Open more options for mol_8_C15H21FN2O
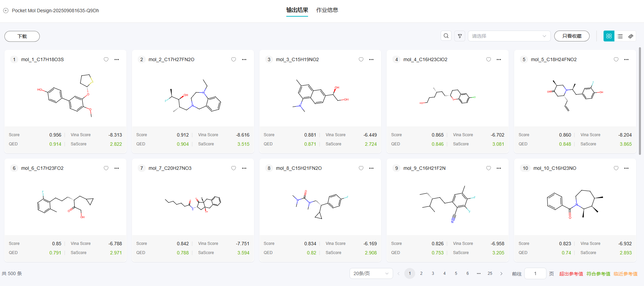This screenshot has width=644, height=286. tap(371, 168)
